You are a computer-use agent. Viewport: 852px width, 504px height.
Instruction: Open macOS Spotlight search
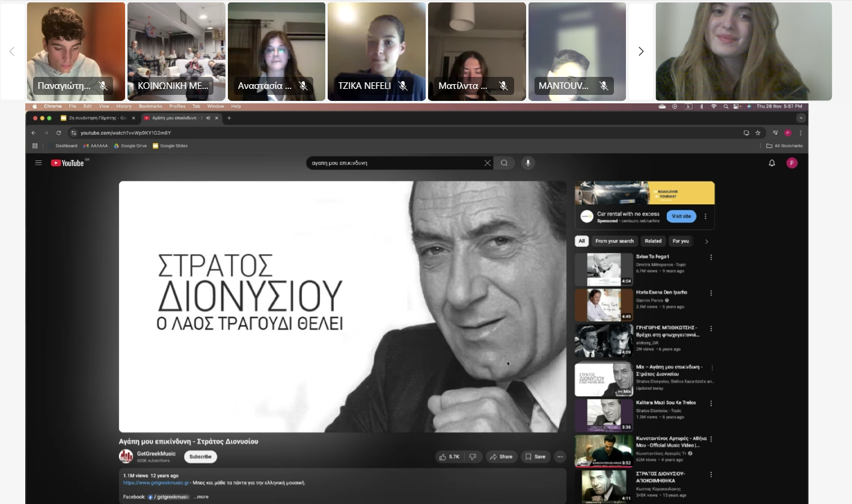pyautogui.click(x=727, y=106)
